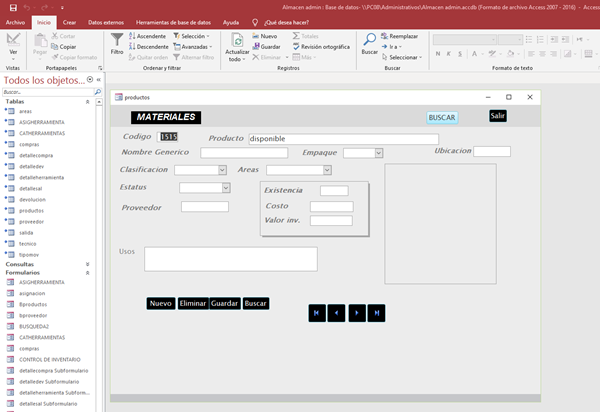This screenshot has width=600, height=412.
Task: Open the proveedor table in navigation pane
Action: [x=31, y=222]
